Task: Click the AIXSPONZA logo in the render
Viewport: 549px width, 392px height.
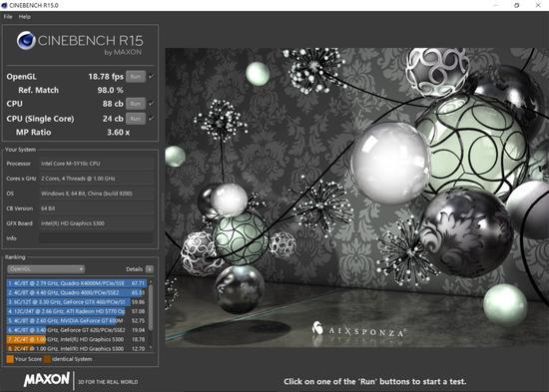Action: (359, 330)
